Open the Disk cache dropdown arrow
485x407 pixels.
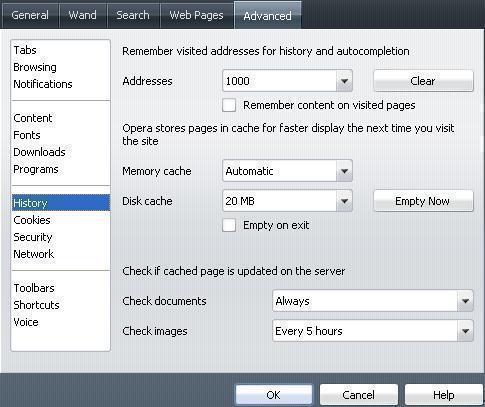pos(344,201)
